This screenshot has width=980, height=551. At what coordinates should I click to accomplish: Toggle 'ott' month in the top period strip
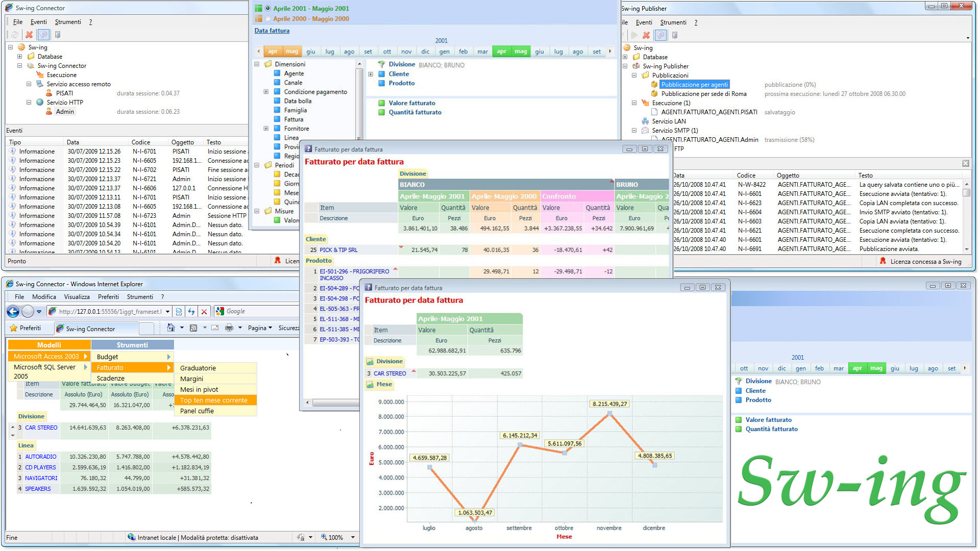[x=387, y=52]
